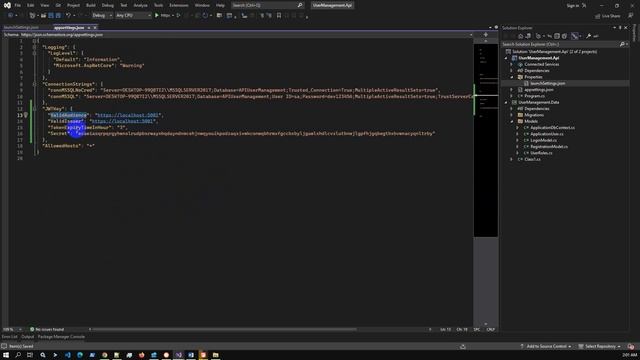
Task: Toggle fold of the LogLevel block
Action: pos(34,53)
